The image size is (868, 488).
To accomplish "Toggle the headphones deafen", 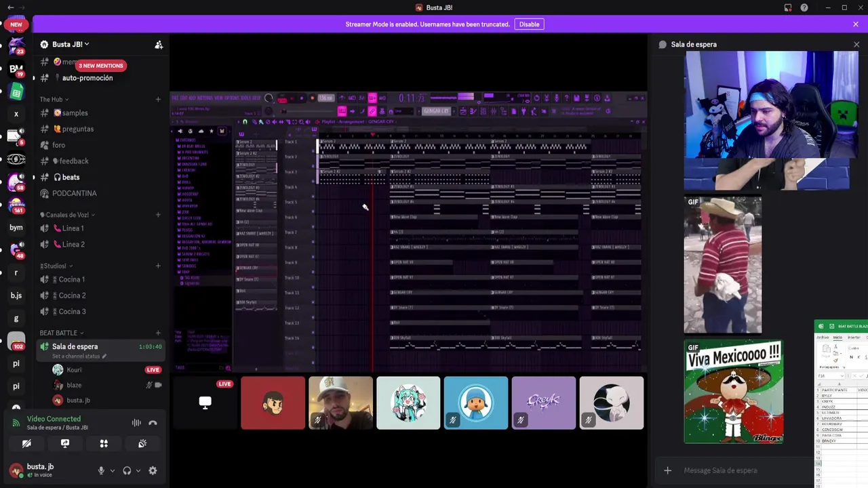I will coord(127,470).
